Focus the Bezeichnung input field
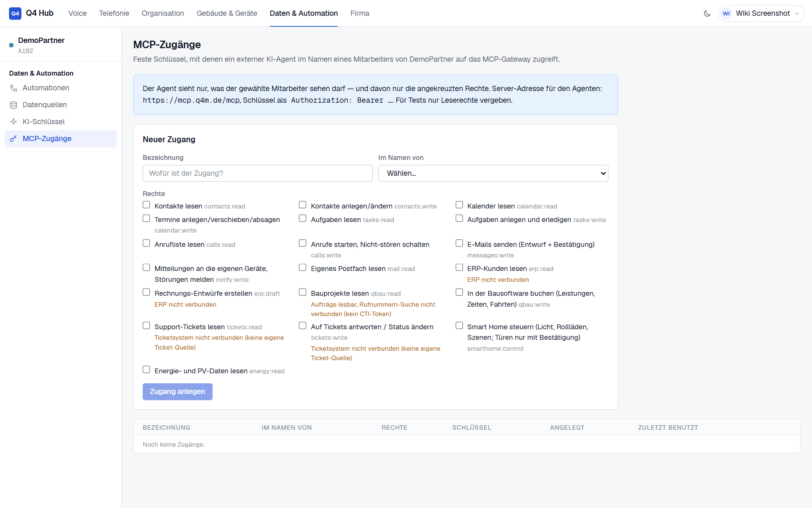812x508 pixels. tap(258, 173)
